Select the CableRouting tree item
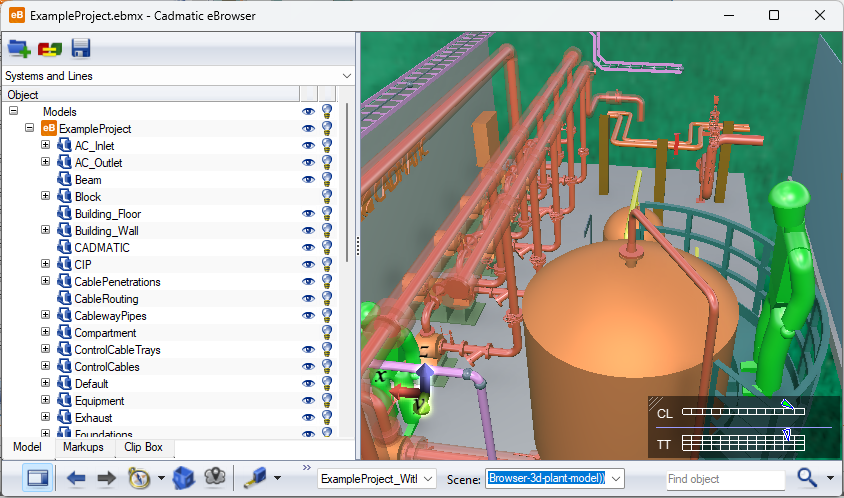844x498 pixels. click(x=106, y=299)
